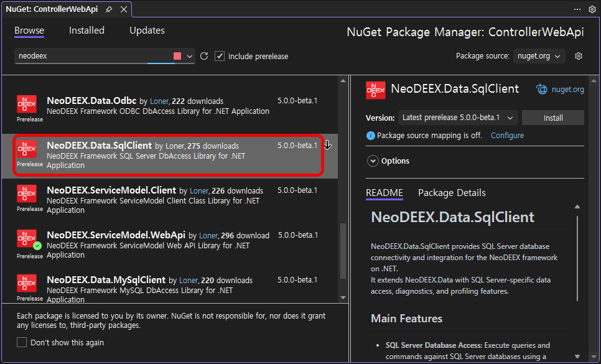Open the Loner author link for ServiceModel.Client

coord(199,191)
